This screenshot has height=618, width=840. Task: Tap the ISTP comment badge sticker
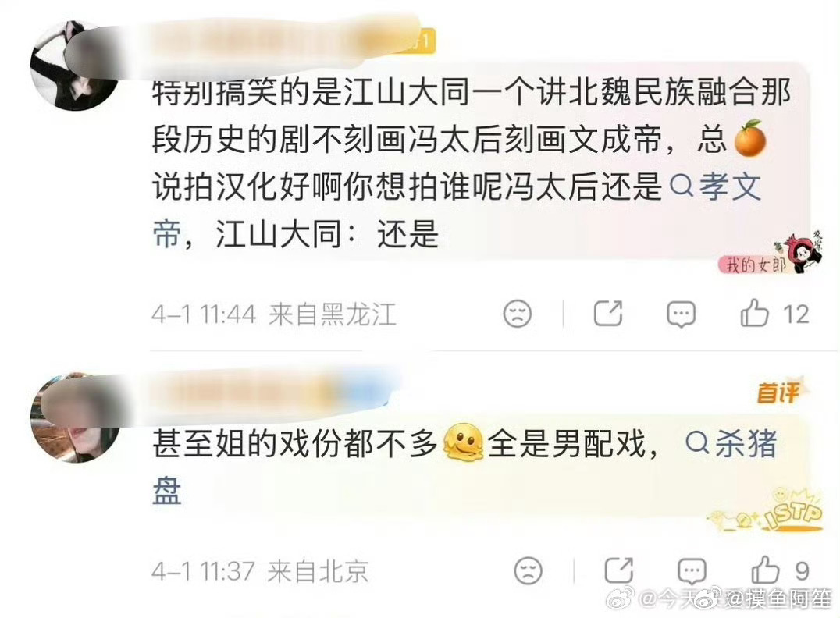click(767, 511)
